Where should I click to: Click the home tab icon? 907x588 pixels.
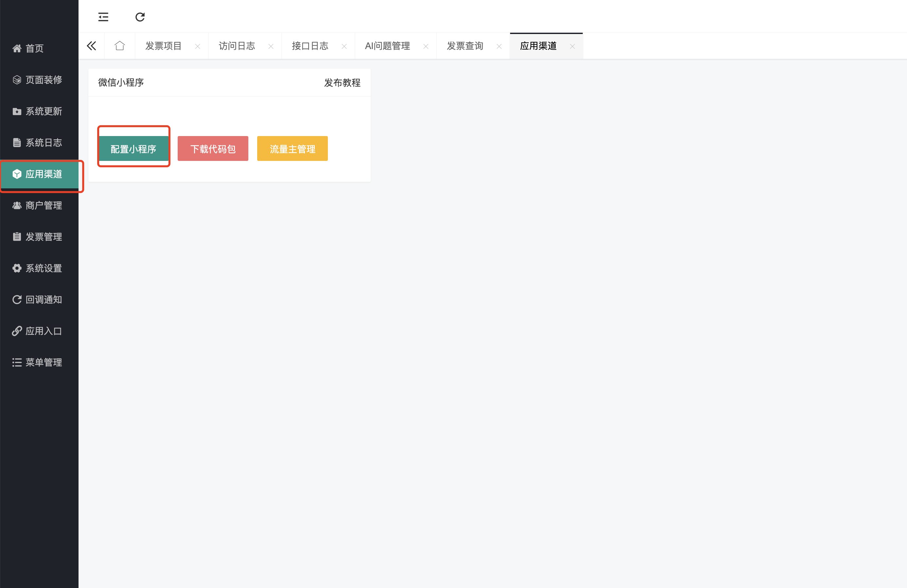point(120,46)
